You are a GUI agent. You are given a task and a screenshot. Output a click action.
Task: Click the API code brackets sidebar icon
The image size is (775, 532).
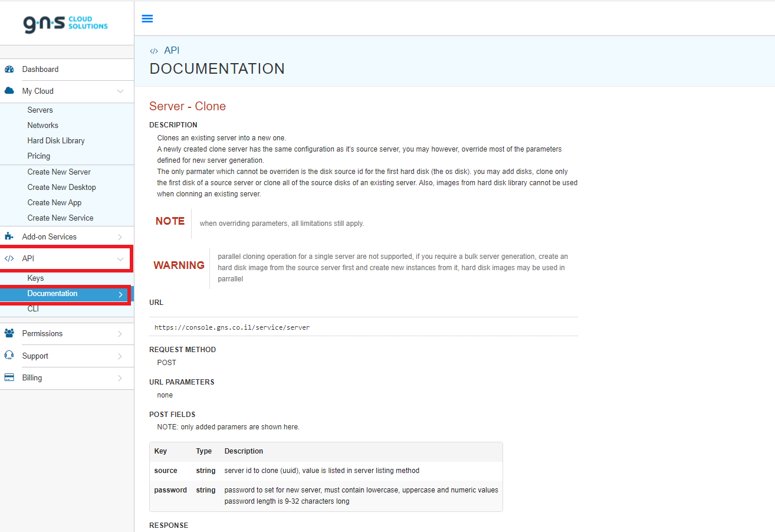point(9,258)
